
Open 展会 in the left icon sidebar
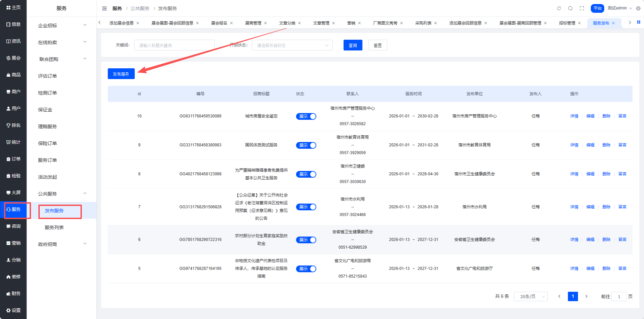[x=13, y=58]
